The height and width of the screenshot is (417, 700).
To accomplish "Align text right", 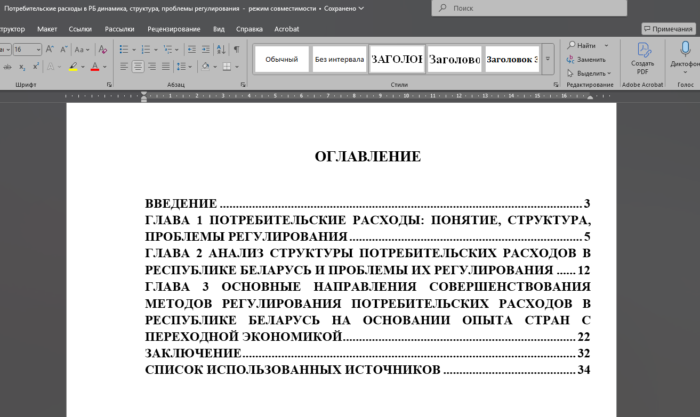I will click(152, 67).
